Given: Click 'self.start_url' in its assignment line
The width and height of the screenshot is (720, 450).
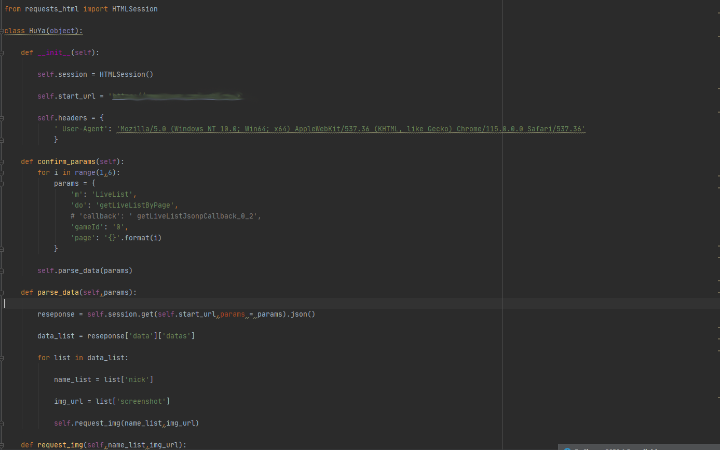Looking at the screenshot, I should coord(66,96).
